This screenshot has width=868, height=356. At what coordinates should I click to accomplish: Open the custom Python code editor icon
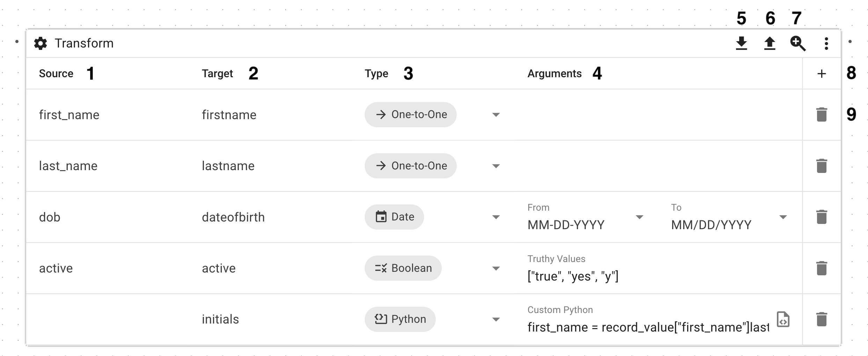(783, 319)
